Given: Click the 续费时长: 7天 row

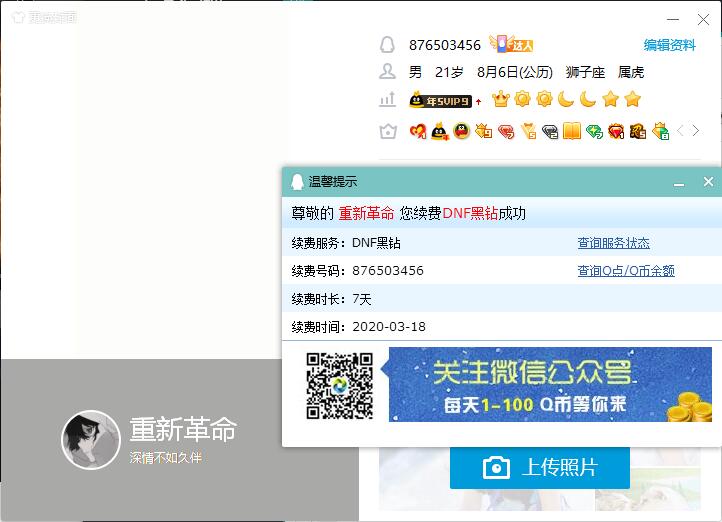Looking at the screenshot, I should (x=502, y=299).
